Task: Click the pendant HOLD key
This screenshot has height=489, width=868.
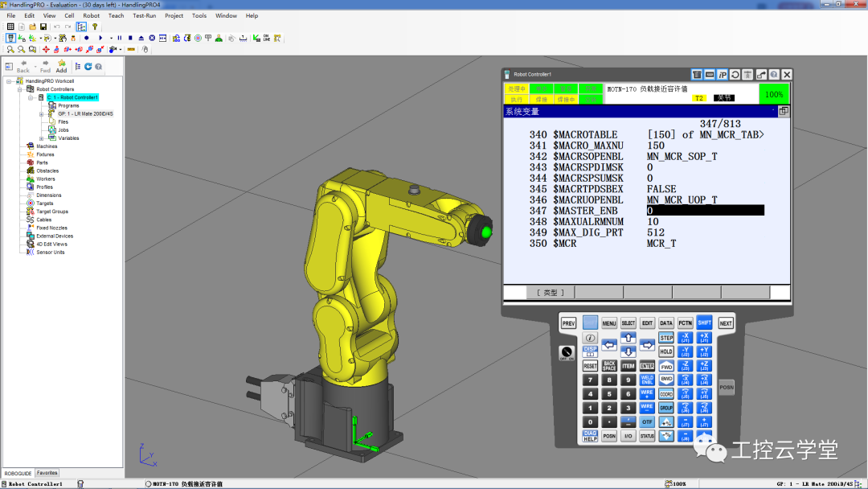Action: pos(666,351)
